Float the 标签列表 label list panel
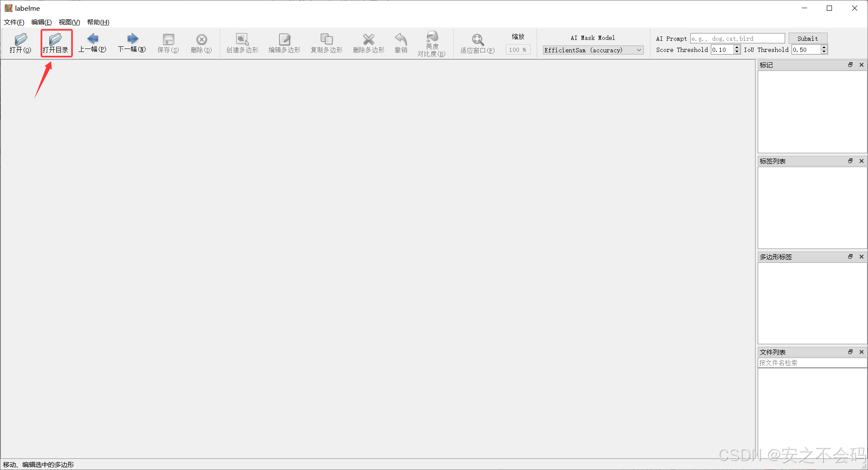The height and width of the screenshot is (470, 868). pyautogui.click(x=850, y=161)
